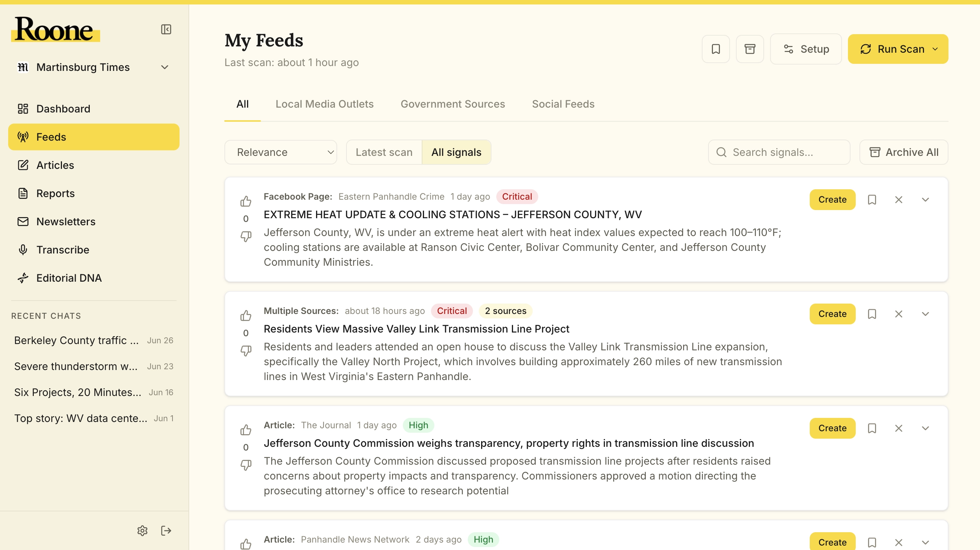Switch to Government Sources tab
Image resolution: width=980 pixels, height=550 pixels.
click(453, 104)
